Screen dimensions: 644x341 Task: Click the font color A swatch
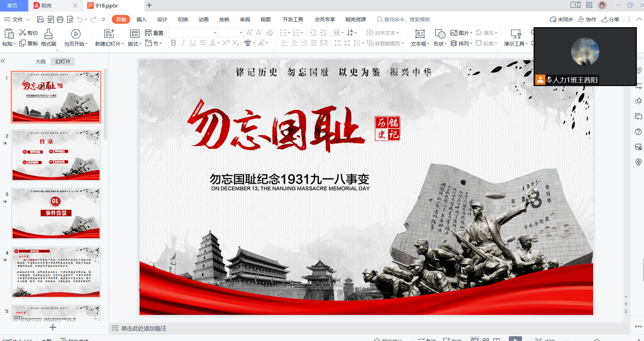pos(212,43)
